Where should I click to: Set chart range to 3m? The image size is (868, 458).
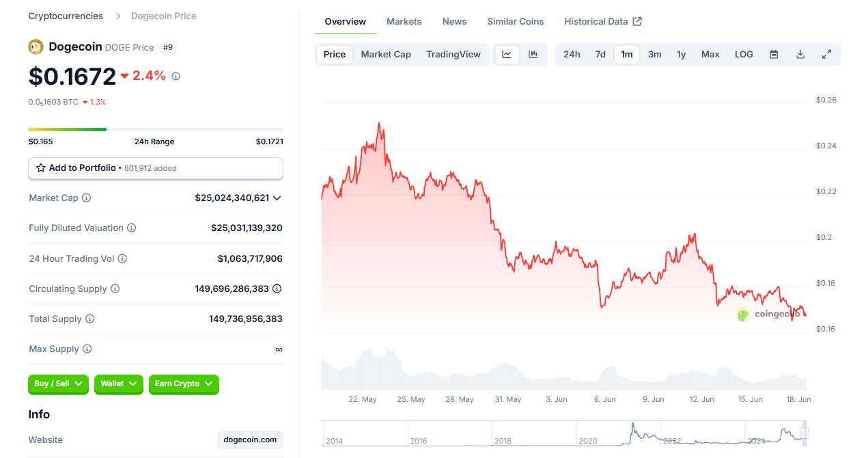[655, 54]
